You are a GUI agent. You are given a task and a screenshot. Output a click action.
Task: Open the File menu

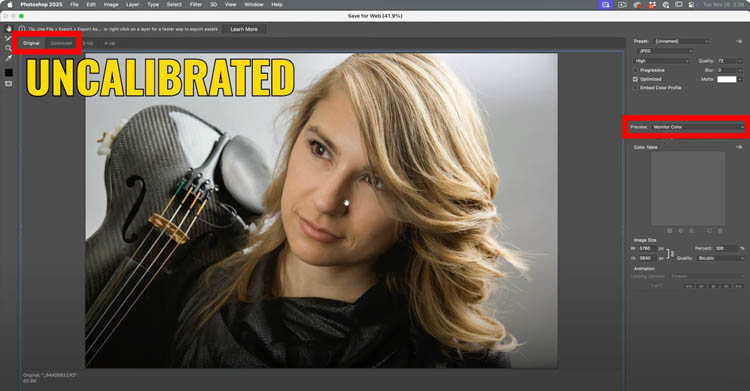coord(74,4)
